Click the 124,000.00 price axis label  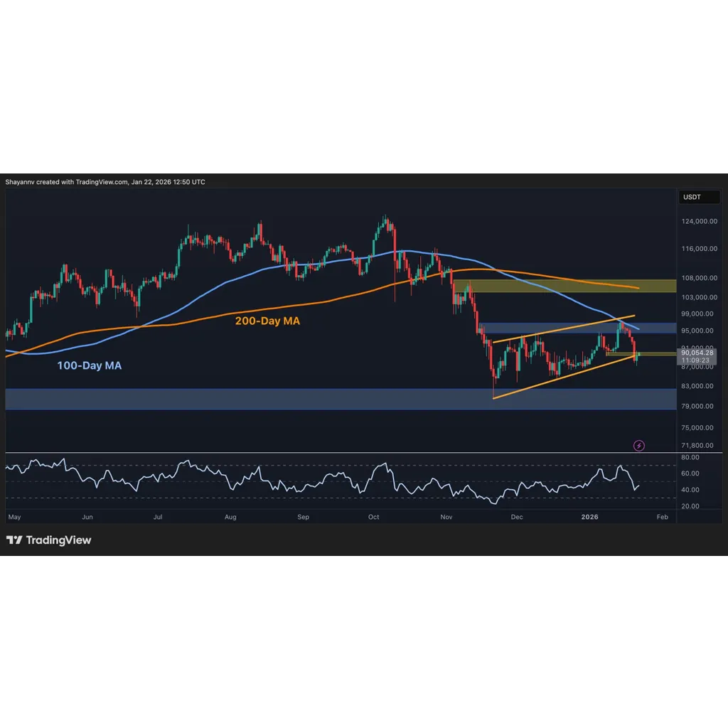(x=700, y=221)
